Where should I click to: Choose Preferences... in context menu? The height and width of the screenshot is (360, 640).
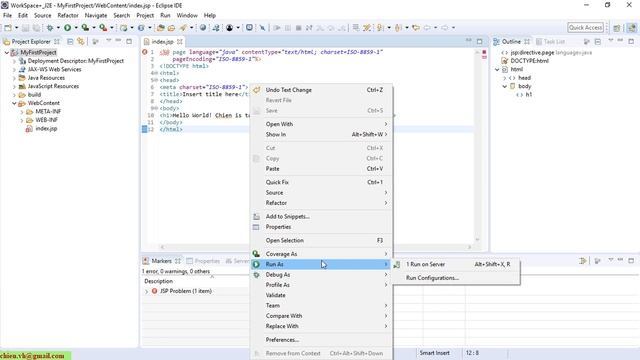click(321, 340)
